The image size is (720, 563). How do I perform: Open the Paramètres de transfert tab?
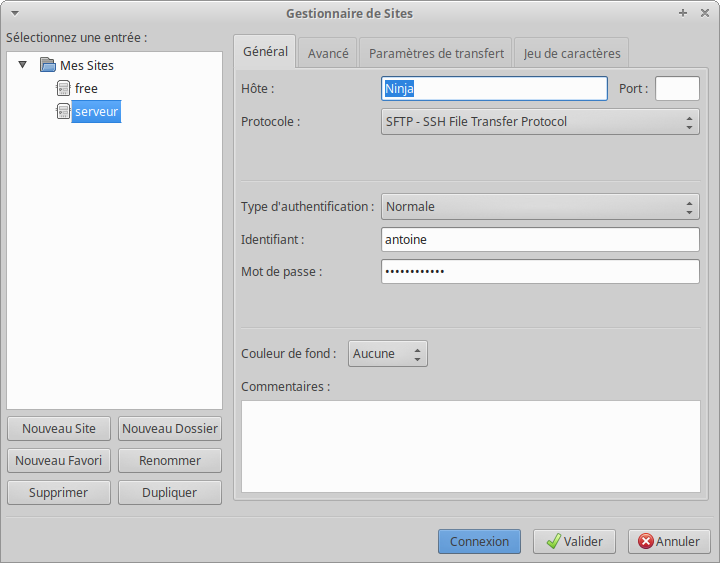pos(436,53)
